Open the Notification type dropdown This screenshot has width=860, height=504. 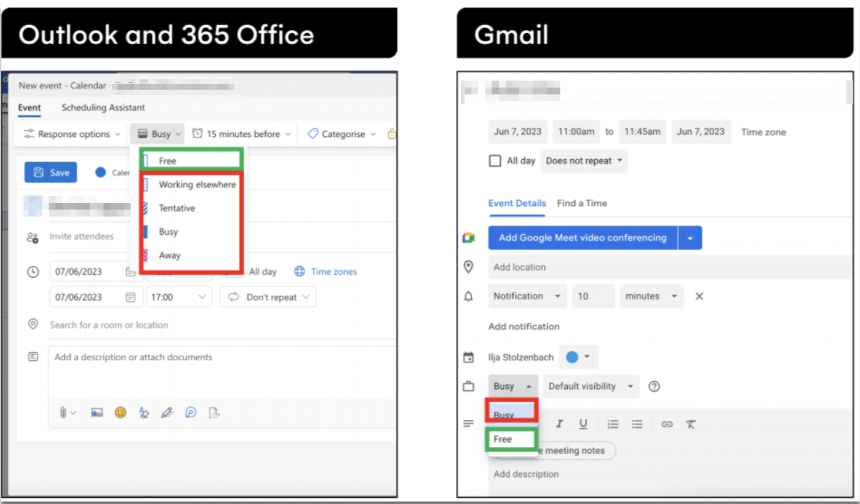click(x=528, y=296)
